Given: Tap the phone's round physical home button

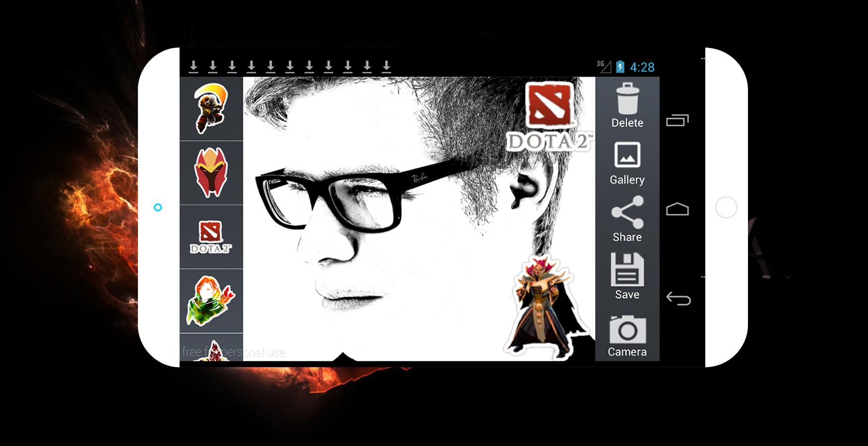Looking at the screenshot, I should [726, 207].
